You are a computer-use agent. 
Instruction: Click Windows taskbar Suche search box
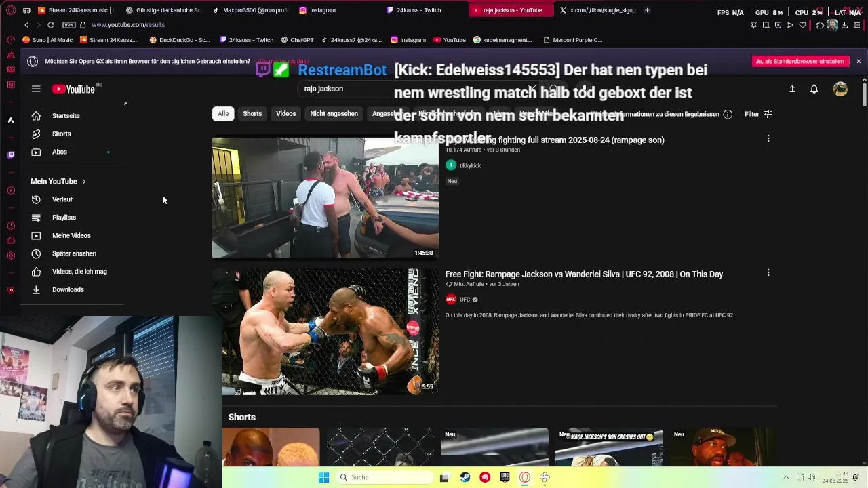tap(384, 477)
